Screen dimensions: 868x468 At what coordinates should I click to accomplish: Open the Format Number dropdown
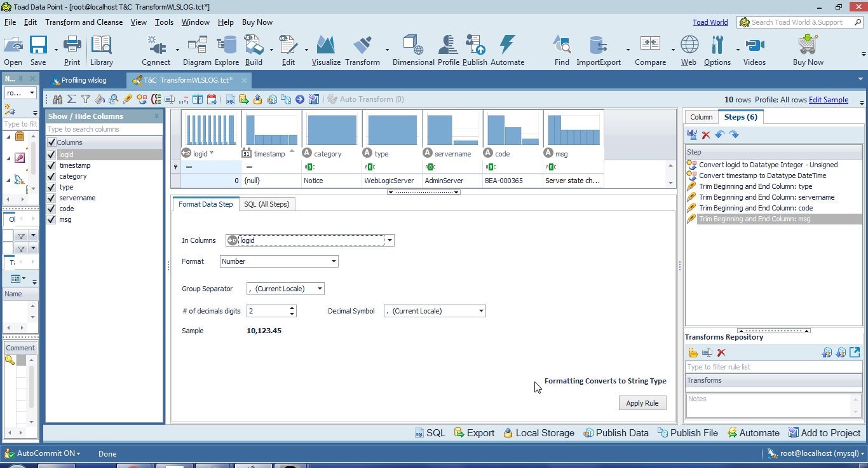[334, 261]
